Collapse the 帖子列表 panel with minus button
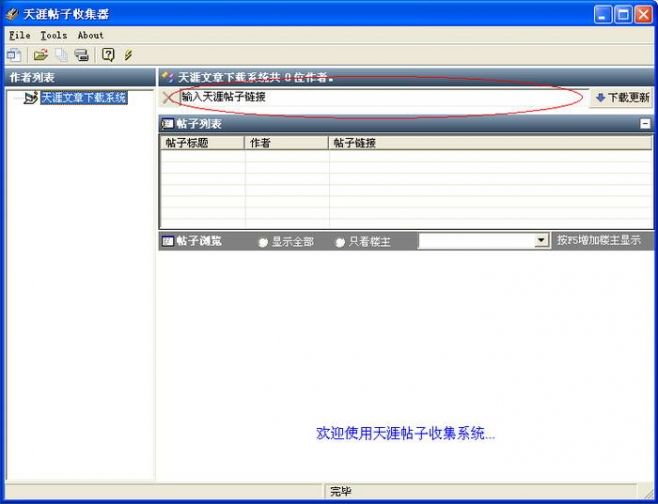Viewport: 658px width, 504px height. tap(645, 124)
